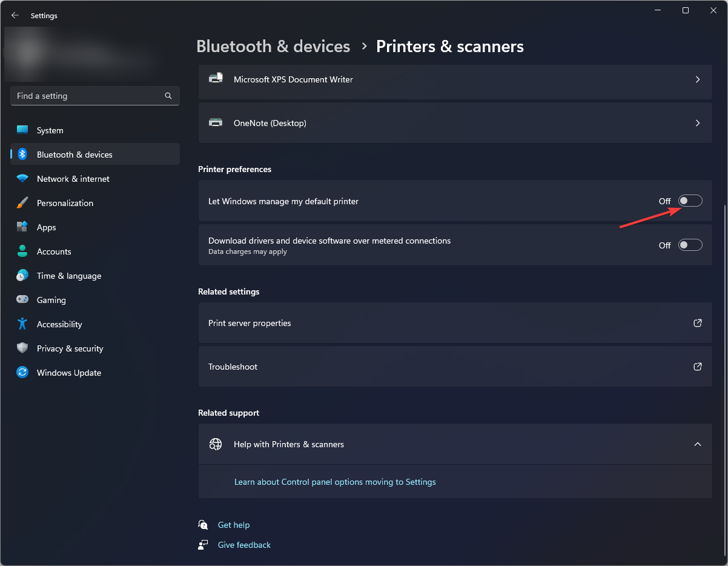This screenshot has height=566, width=728.
Task: Click the OneNote (Desktop) printer icon
Action: [216, 122]
